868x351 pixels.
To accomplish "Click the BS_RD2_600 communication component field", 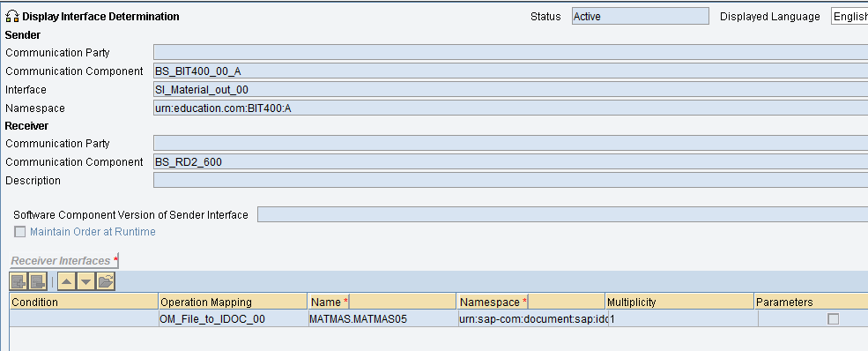I will tap(510, 161).
